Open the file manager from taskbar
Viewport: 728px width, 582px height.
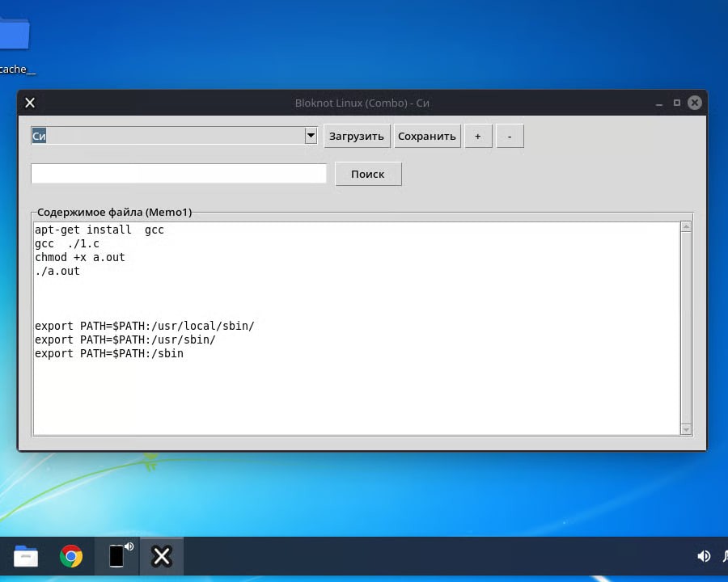pos(26,556)
